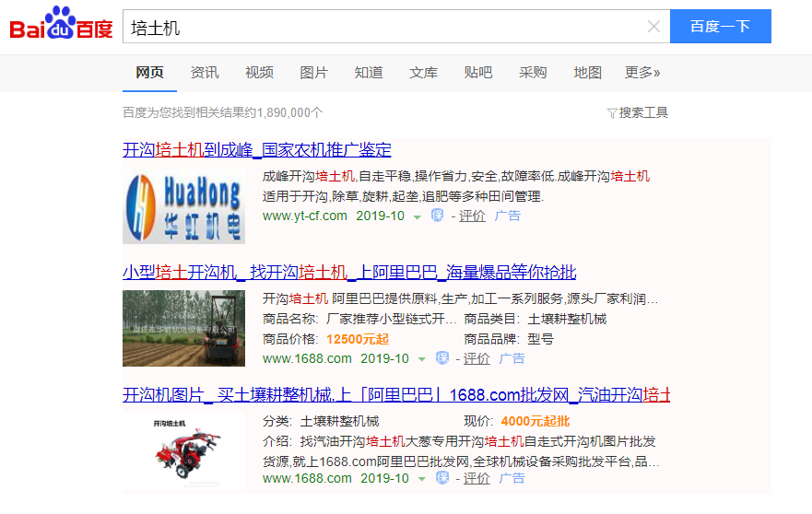
Task: Click the 保 badge on the 开沟机图片 result
Action: pyautogui.click(x=441, y=478)
